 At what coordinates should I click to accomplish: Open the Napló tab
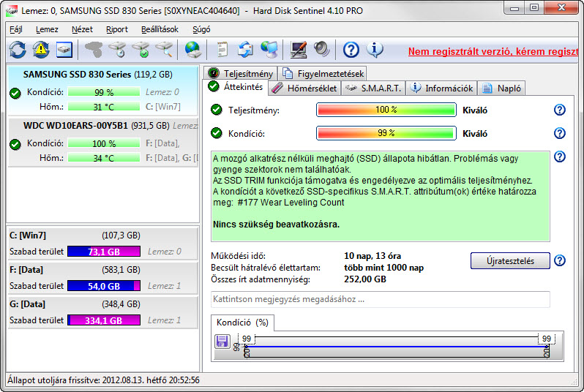[x=501, y=88]
